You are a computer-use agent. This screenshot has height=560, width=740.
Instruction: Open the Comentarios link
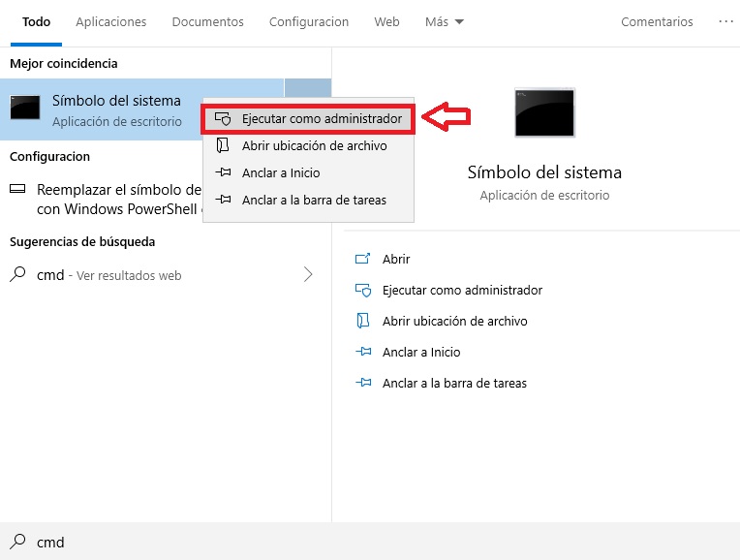click(x=657, y=22)
